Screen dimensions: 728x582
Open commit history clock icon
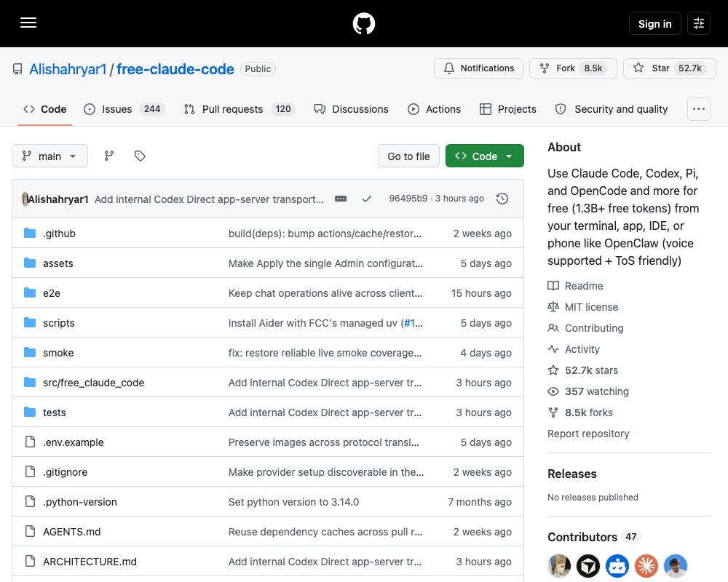(502, 199)
